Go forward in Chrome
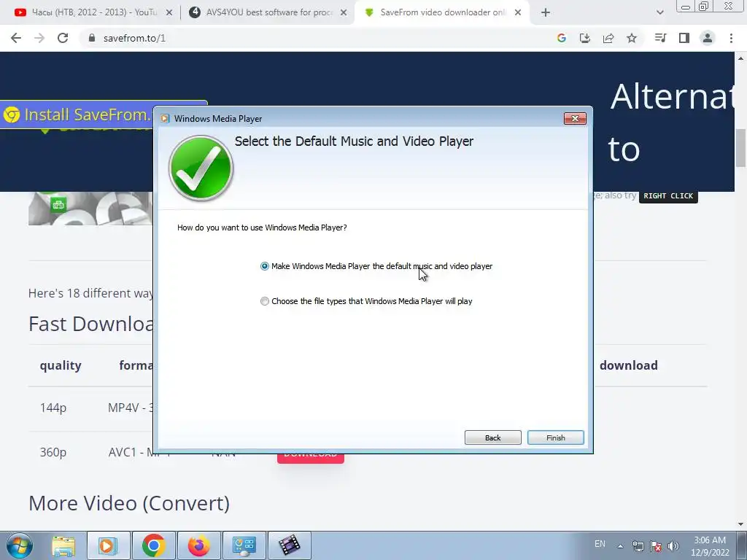The height and width of the screenshot is (560, 747). click(39, 38)
